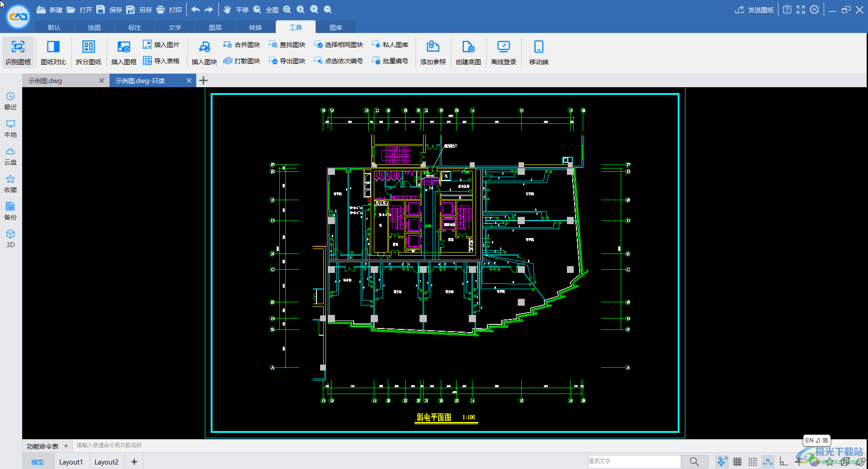Select the 拆分图纸 split drawing tool

(x=89, y=52)
